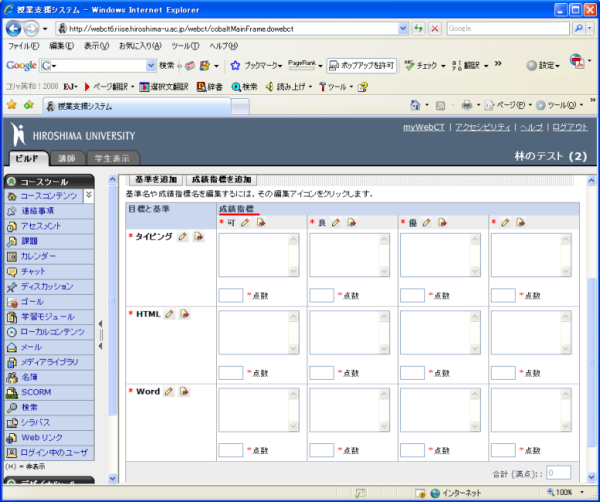Switch to the ビルド tab
Screen dimensions: 600x502
pyautogui.click(x=27, y=158)
